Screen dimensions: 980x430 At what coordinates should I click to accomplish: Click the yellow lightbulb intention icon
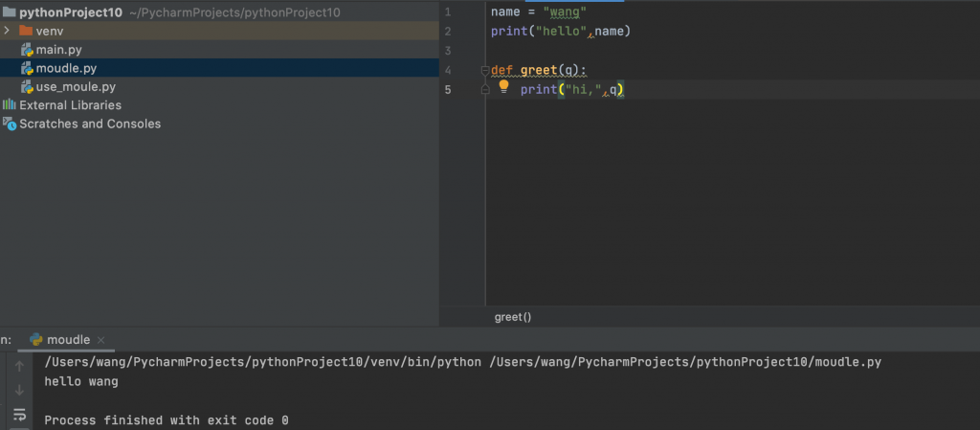503,87
